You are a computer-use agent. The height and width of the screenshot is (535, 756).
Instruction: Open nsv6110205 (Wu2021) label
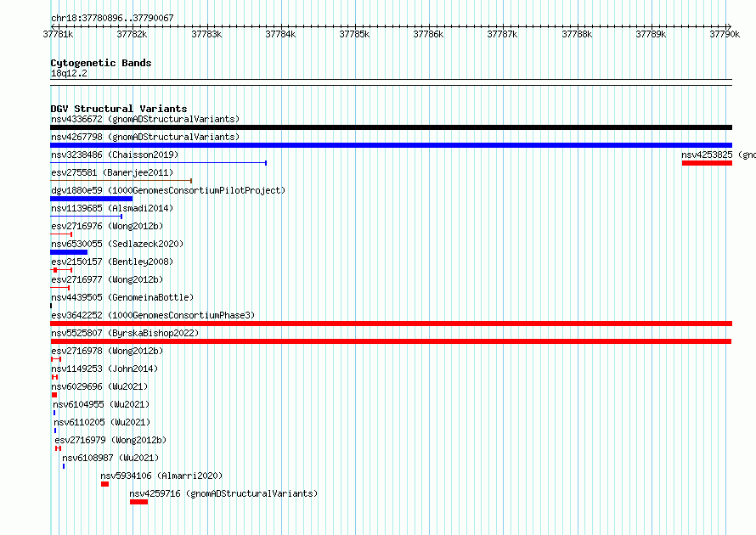tap(102, 422)
